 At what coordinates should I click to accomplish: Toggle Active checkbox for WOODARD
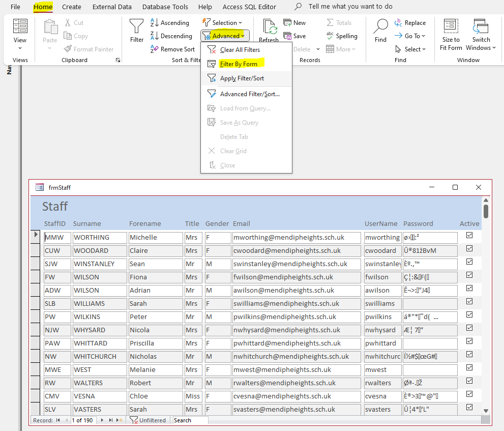(x=469, y=248)
